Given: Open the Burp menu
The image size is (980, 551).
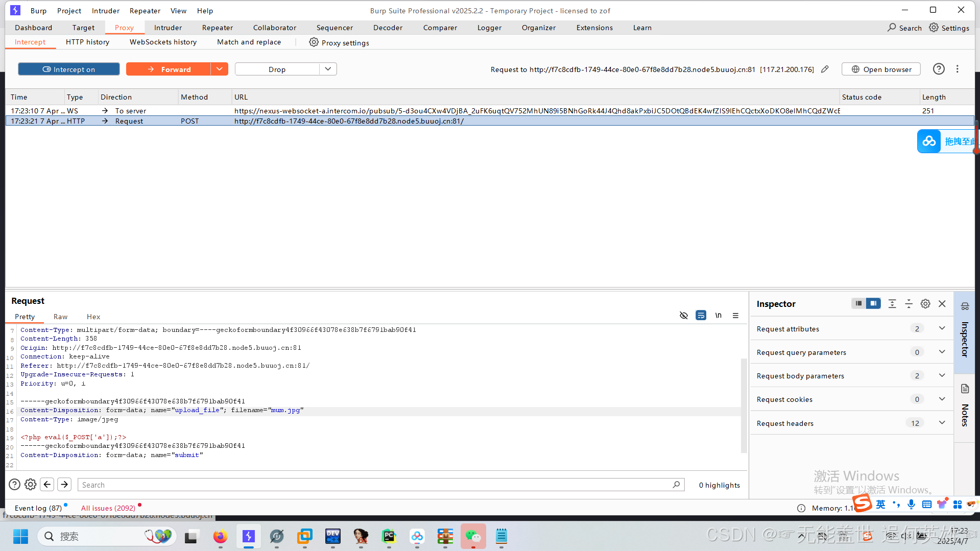Looking at the screenshot, I should coord(38,11).
